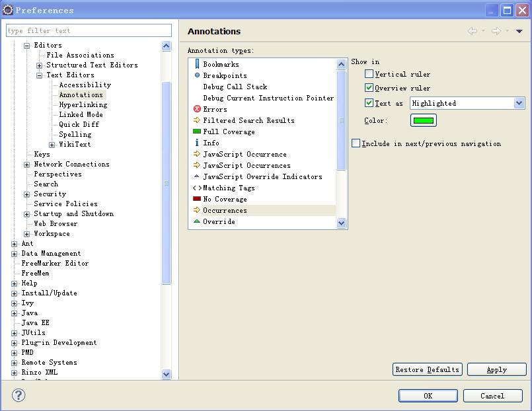Click the Matching Tags bracket icon
The image size is (532, 411).
coord(197,188)
